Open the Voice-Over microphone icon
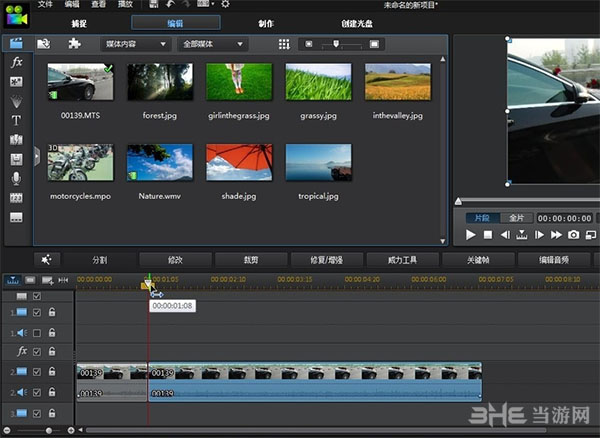This screenshot has width=600, height=438. pyautogui.click(x=16, y=179)
